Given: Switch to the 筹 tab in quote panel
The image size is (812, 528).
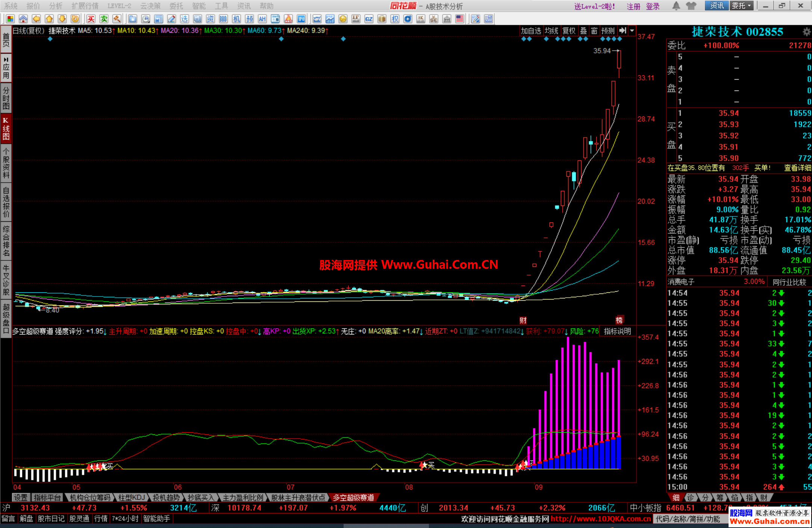Looking at the screenshot, I should pyautogui.click(x=720, y=498).
